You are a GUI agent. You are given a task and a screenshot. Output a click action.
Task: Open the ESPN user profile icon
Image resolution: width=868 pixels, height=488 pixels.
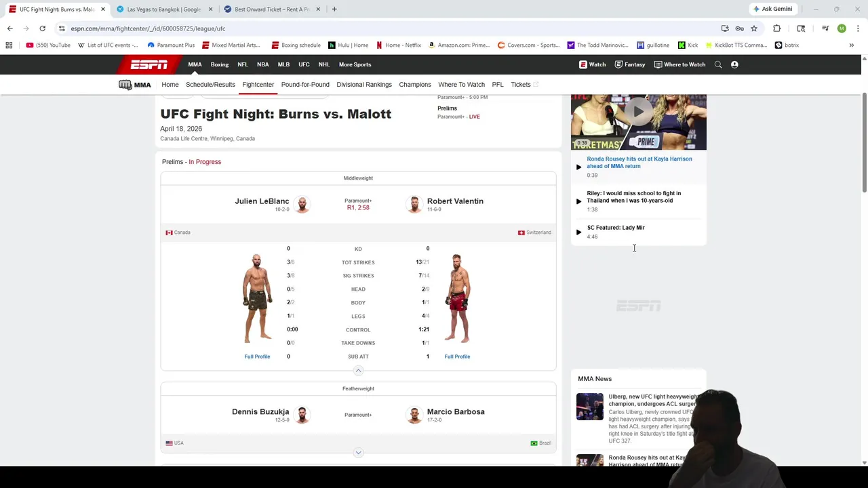coord(734,64)
